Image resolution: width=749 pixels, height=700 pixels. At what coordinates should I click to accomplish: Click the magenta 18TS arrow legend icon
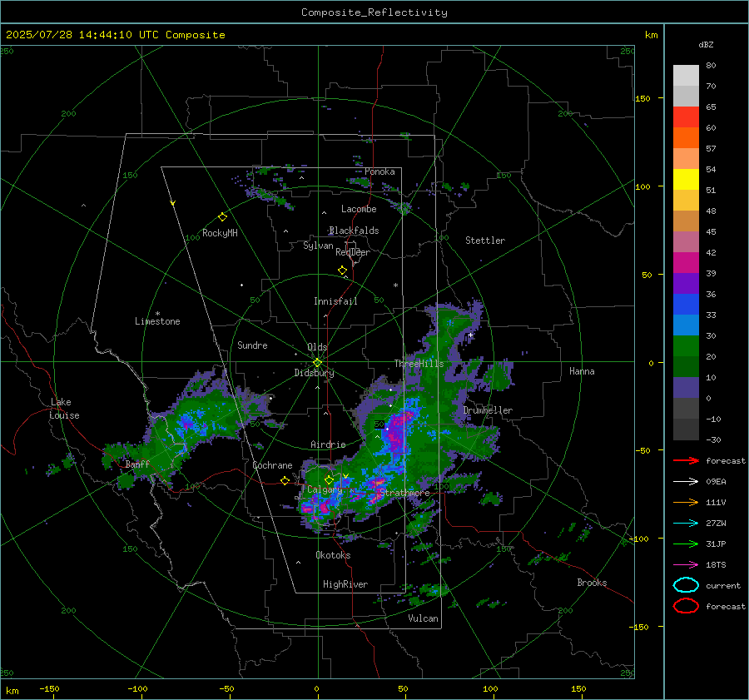click(x=686, y=565)
